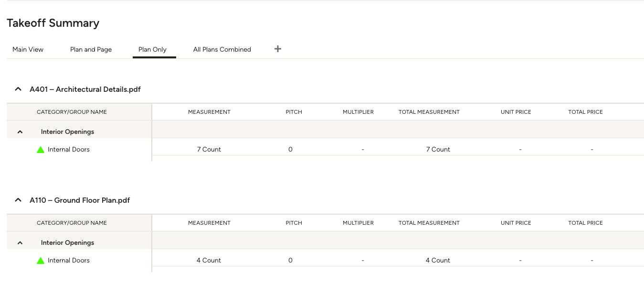Click the 7 Count measurement cell
This screenshot has width=644, height=296.
click(x=209, y=150)
